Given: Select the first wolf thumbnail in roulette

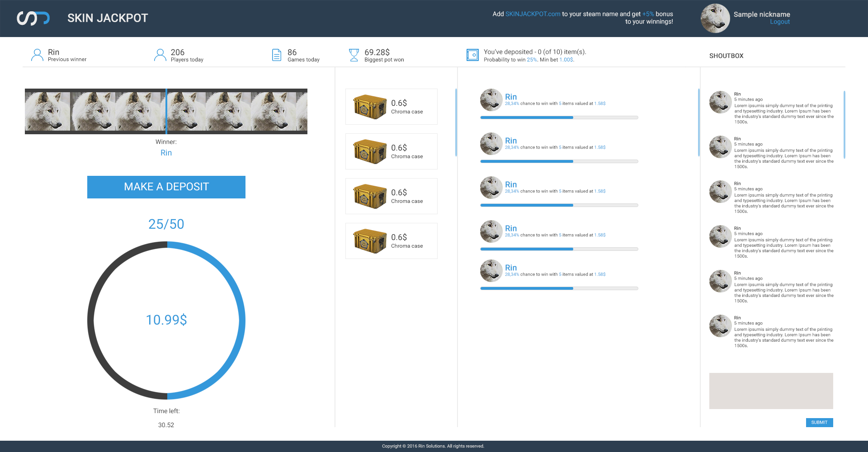Looking at the screenshot, I should point(47,111).
